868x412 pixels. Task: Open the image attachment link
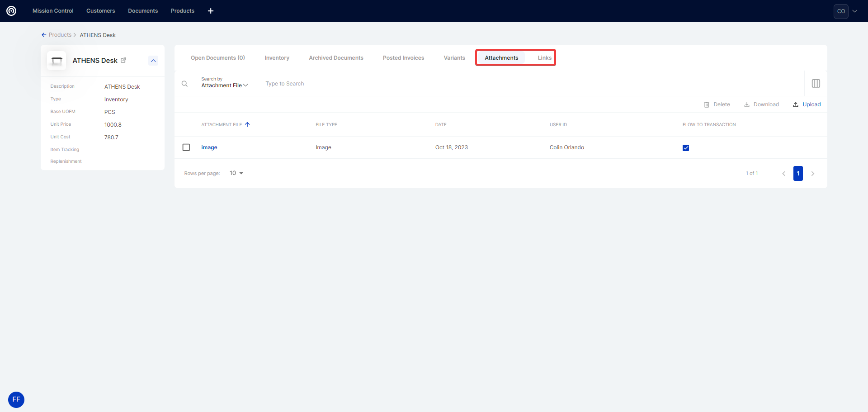point(209,147)
